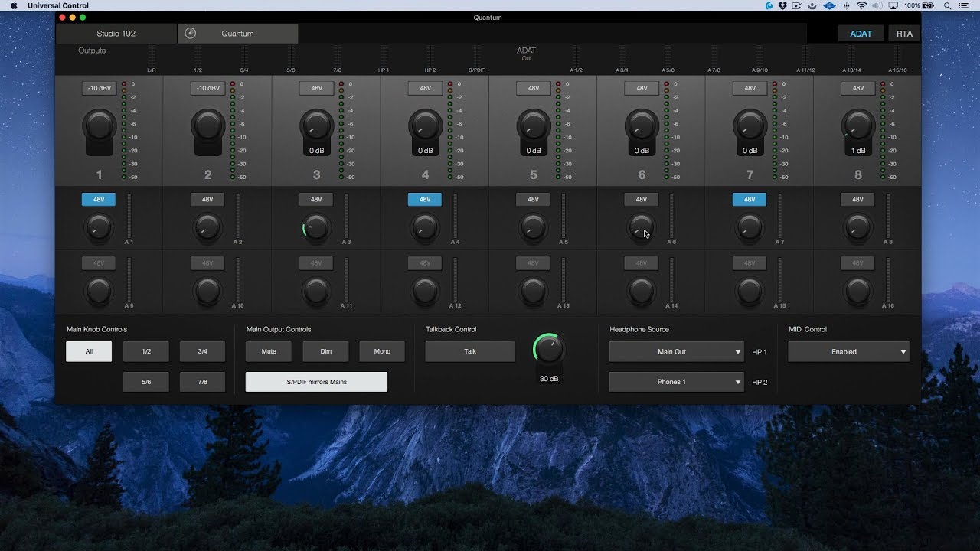Screen dimensions: 980x551
Task: Click the AirPlay display icon
Action: [x=893, y=5]
